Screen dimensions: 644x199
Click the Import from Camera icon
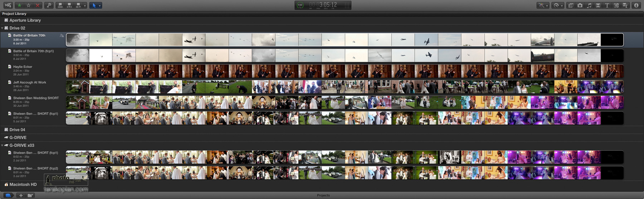tap(8, 5)
